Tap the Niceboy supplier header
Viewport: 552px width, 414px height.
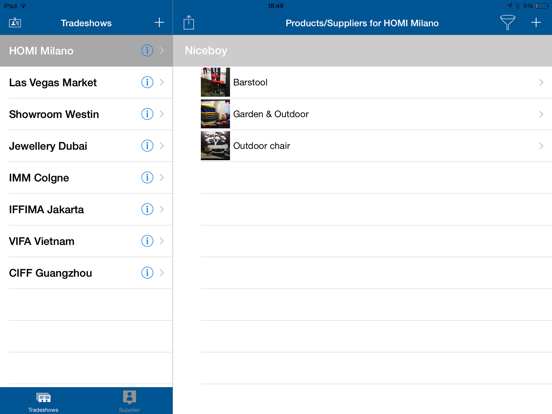coord(363,50)
